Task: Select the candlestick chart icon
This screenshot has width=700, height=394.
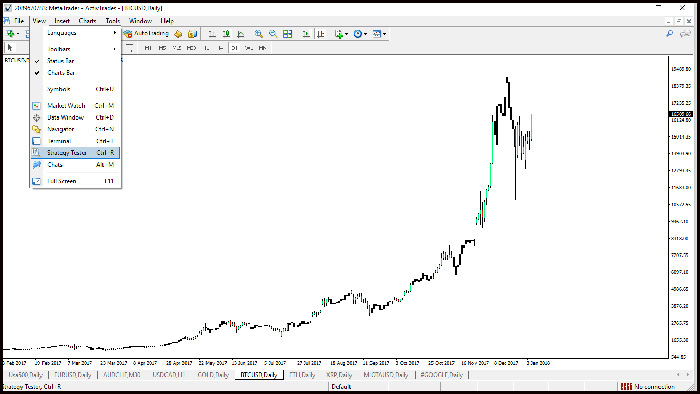Action: [226, 34]
